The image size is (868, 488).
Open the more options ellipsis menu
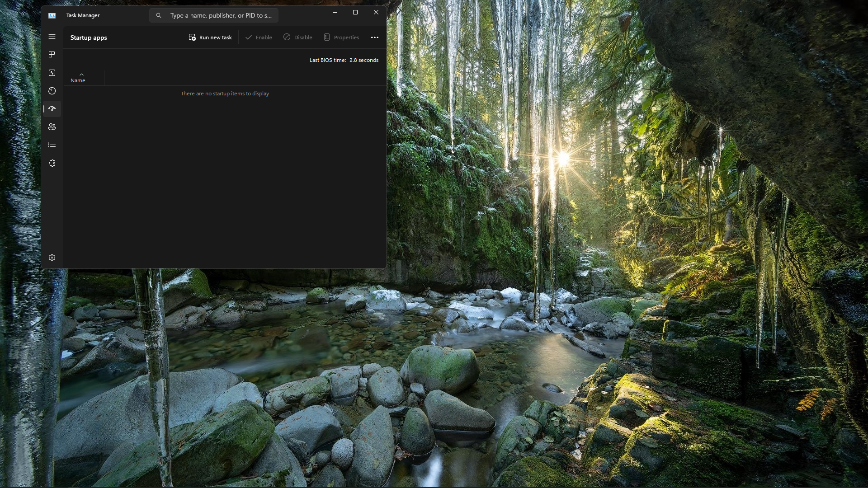click(375, 38)
